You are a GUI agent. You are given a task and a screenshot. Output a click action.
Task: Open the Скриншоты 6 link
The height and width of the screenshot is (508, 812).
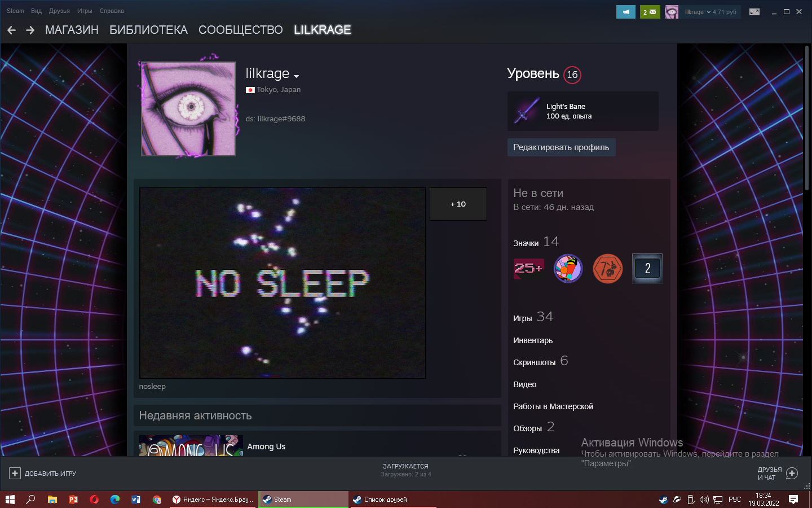(540, 361)
